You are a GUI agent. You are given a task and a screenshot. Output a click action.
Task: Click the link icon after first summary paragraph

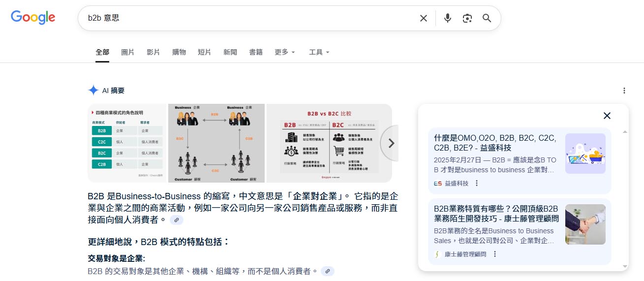177,220
